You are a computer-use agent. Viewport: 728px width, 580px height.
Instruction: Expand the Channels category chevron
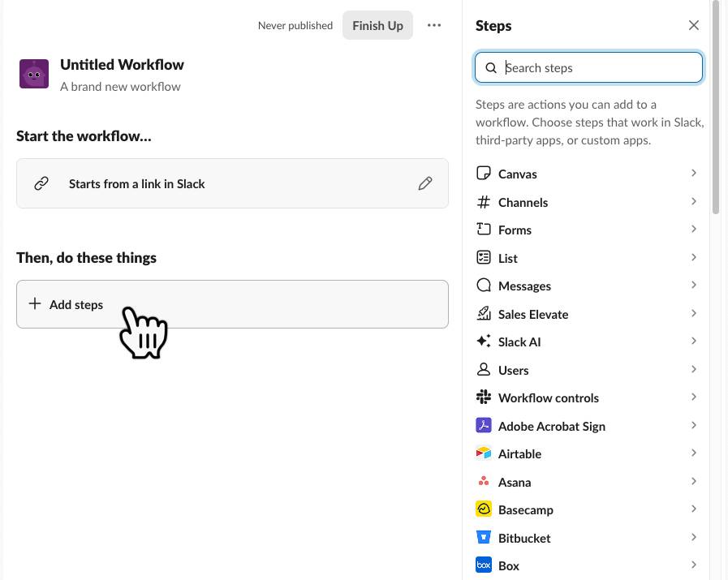coord(694,201)
